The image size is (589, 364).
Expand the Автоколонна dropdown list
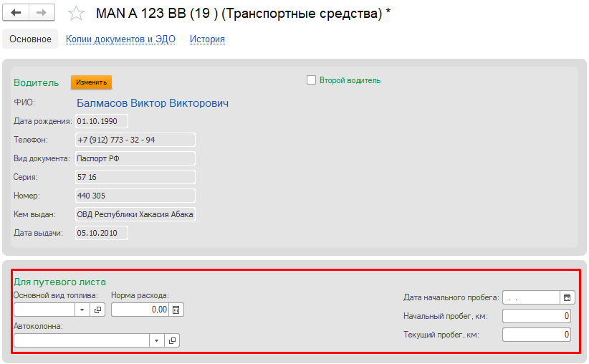[157, 340]
